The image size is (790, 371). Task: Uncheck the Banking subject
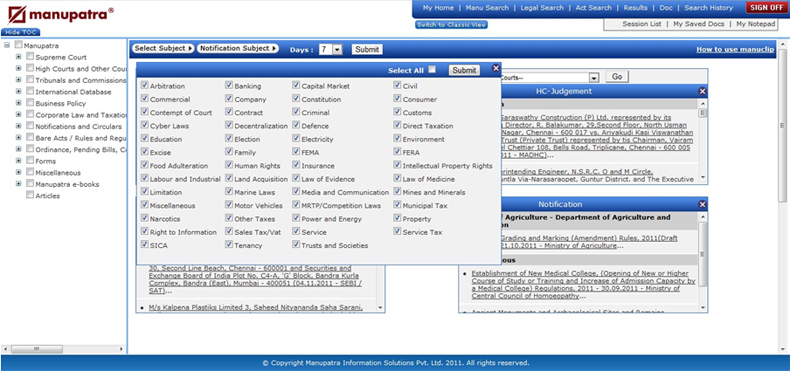click(x=229, y=85)
